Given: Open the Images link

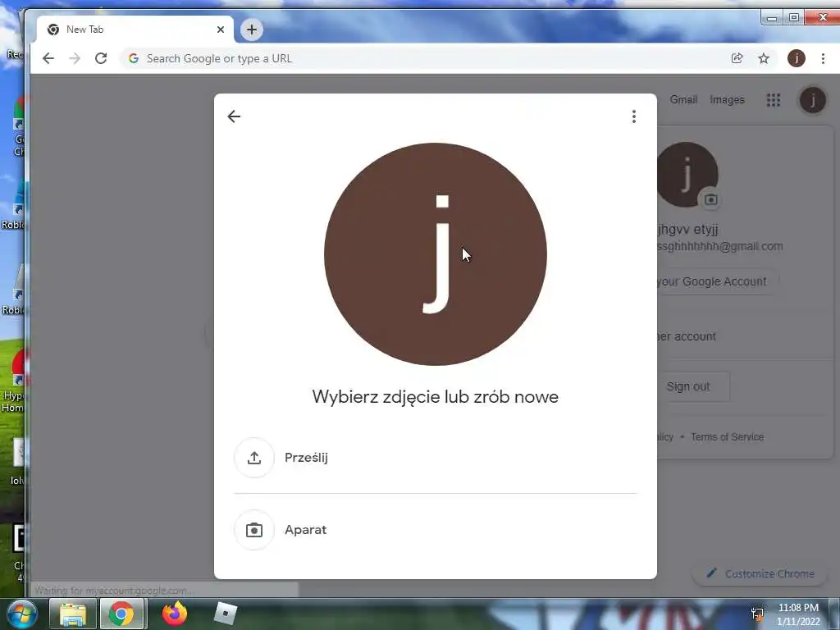Looking at the screenshot, I should (727, 99).
